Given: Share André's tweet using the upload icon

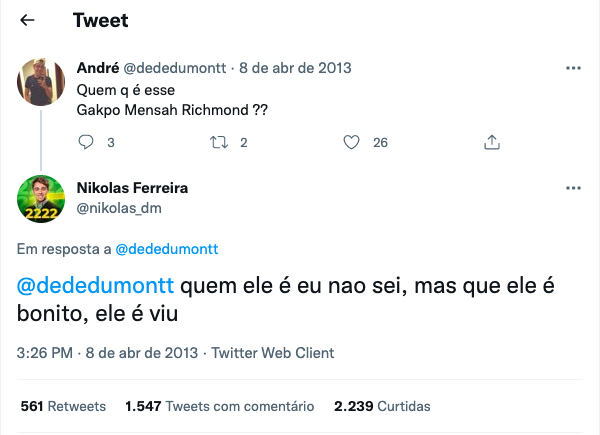Looking at the screenshot, I should point(492,142).
